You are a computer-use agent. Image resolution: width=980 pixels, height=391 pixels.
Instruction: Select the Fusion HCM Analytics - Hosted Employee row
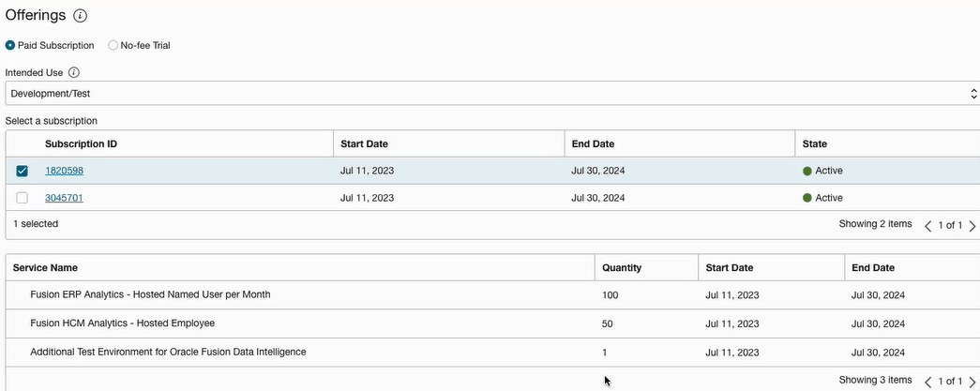point(492,323)
